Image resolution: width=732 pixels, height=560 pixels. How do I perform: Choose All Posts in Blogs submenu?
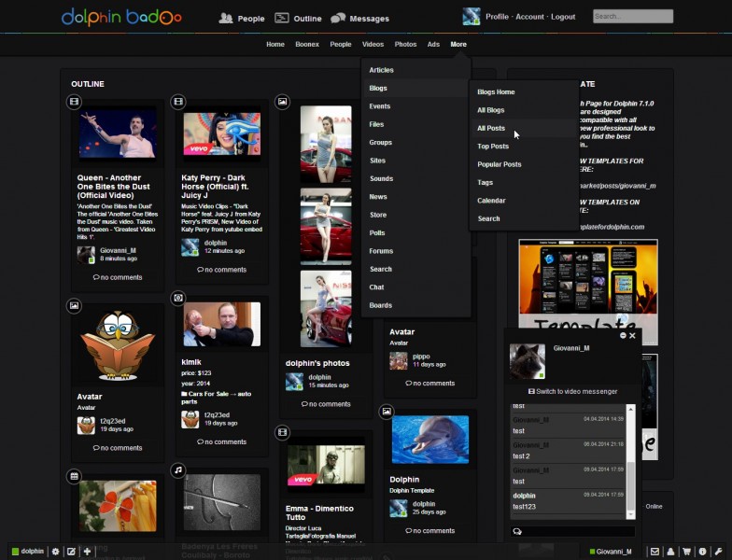(491, 128)
